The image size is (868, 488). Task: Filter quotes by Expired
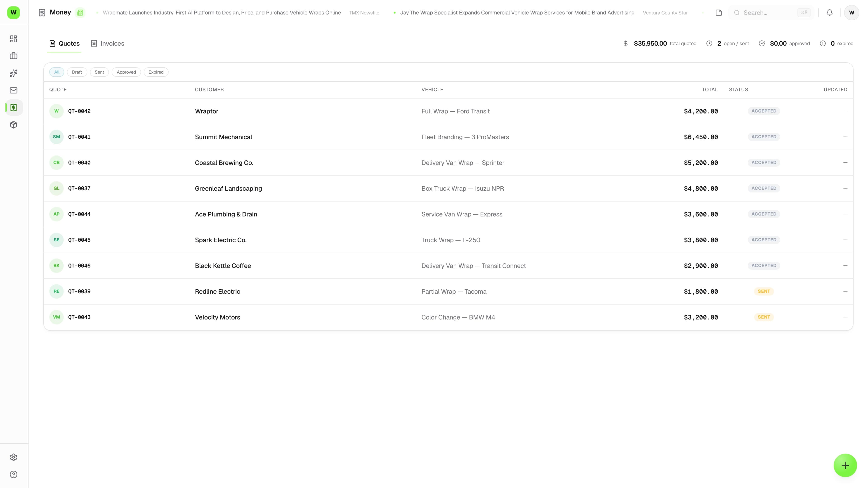156,72
